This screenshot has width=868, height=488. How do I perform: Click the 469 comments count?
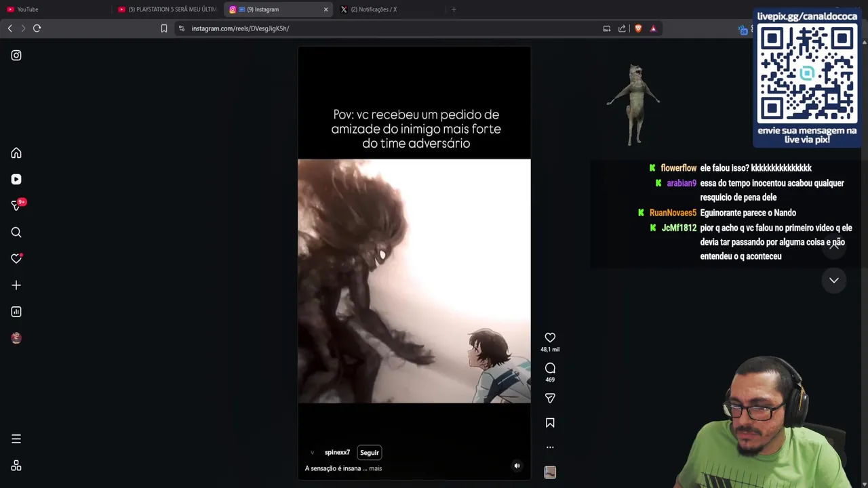tap(550, 380)
